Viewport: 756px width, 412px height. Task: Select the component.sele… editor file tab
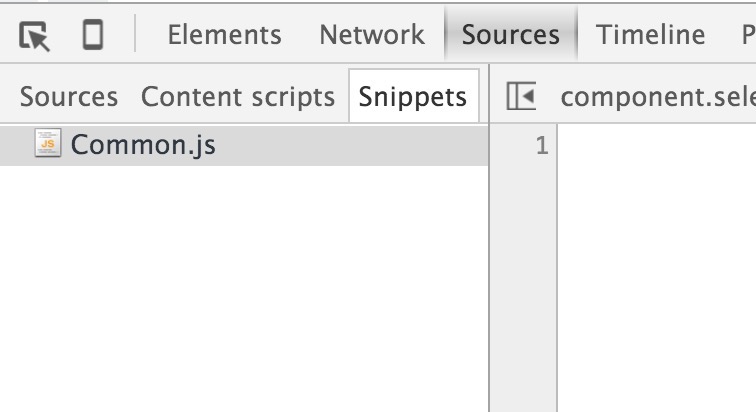click(x=657, y=97)
